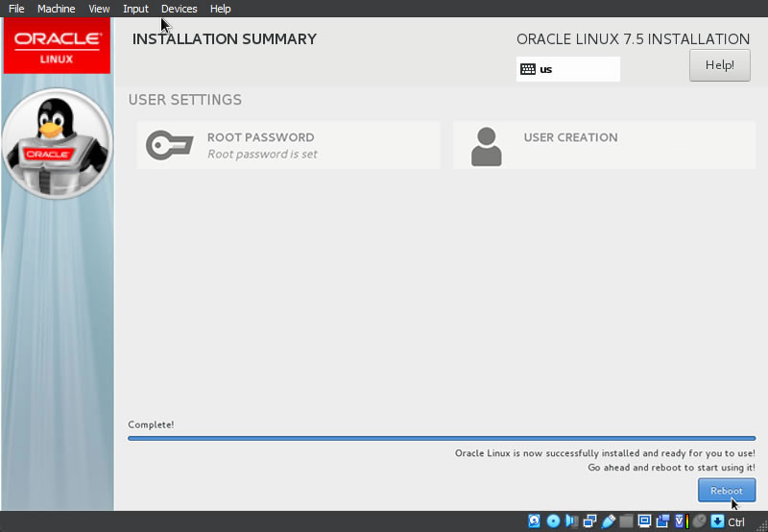768x532 pixels.
Task: Click the USER SETTINGS heading
Action: 185,100
